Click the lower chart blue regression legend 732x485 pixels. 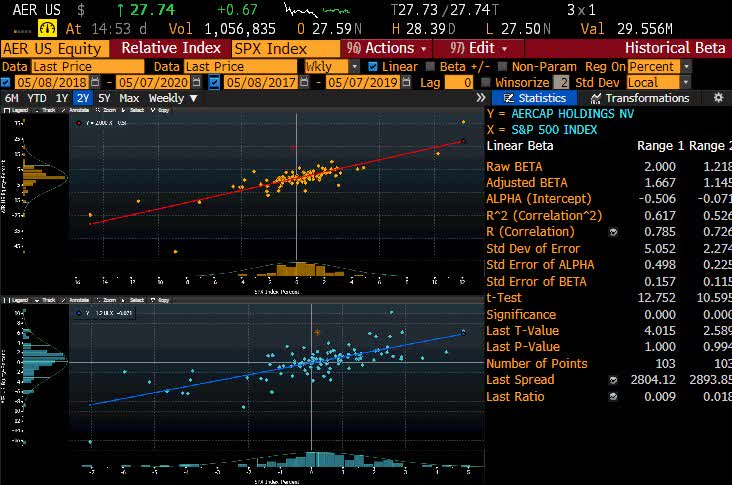[x=105, y=313]
